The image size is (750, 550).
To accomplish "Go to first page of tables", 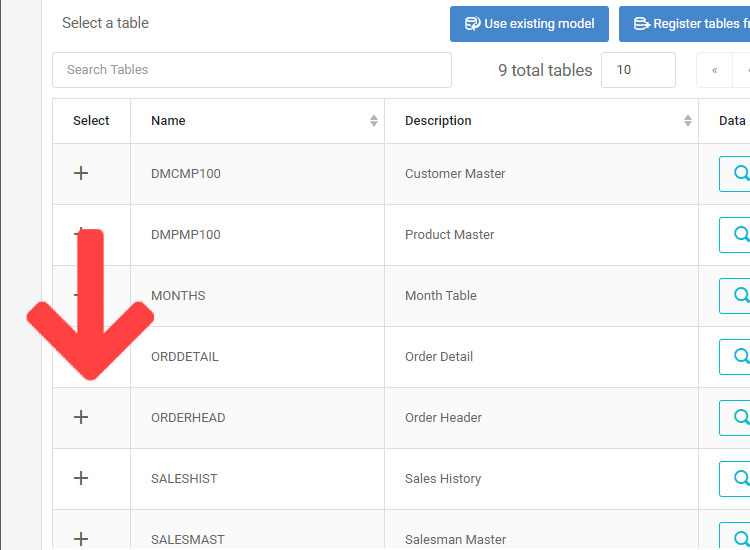I will pos(714,70).
